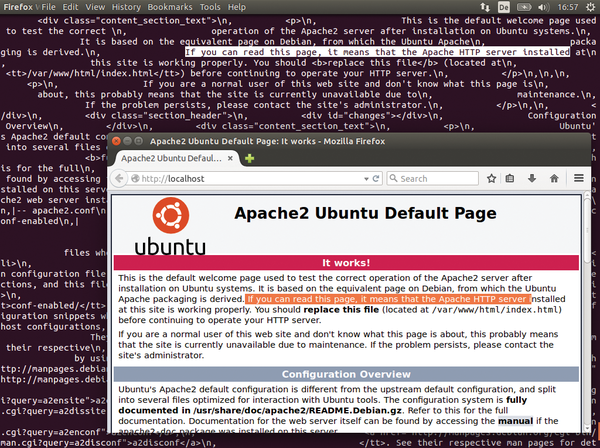This screenshot has height=448, width=600.
Task: Expand the URL bar history dropdown arrow
Action: coord(366,179)
